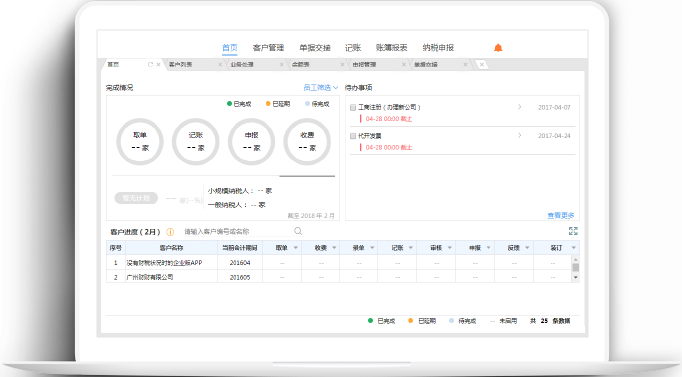Screen dimensions: 682x377
Task: Click the 收费 circular progress ring
Action: point(307,142)
